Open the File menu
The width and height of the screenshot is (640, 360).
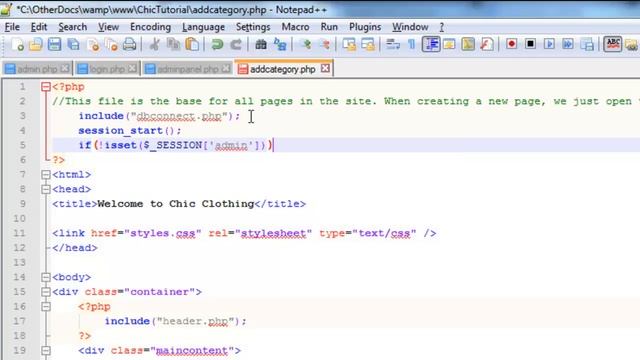point(12,27)
